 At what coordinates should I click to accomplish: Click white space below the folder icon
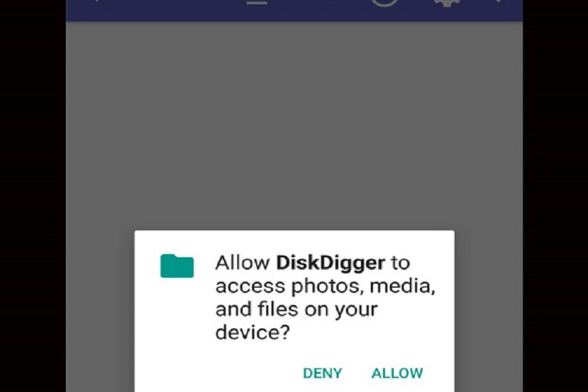coord(177,319)
